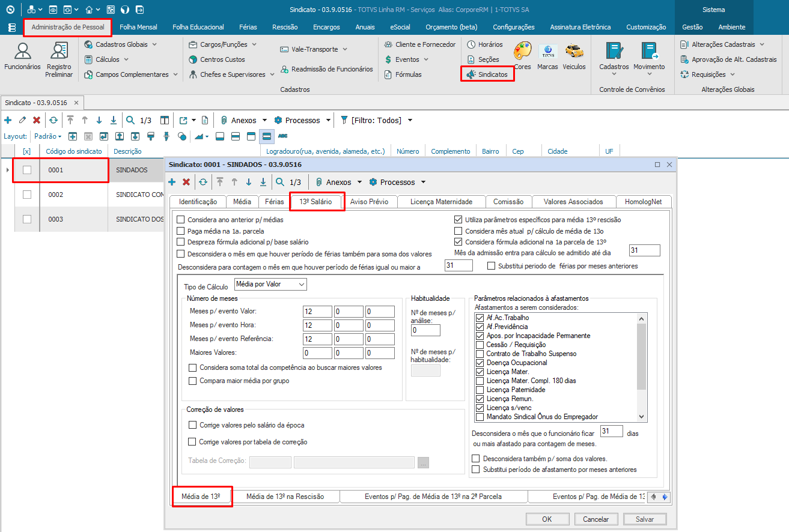
Task: Click Nº de meses p/ análise field
Action: pos(425,330)
